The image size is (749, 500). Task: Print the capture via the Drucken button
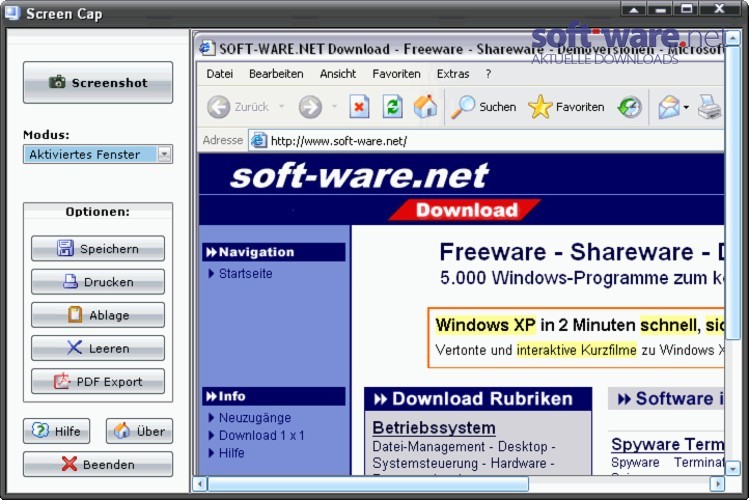(x=98, y=282)
